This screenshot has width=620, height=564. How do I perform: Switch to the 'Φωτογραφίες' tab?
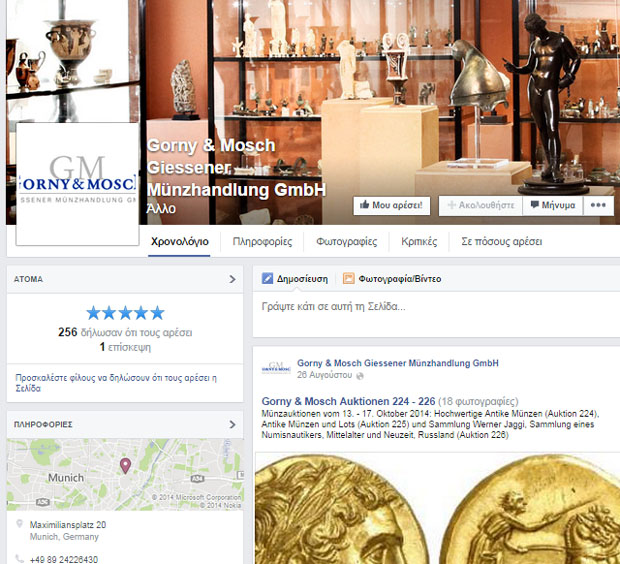coord(346,241)
